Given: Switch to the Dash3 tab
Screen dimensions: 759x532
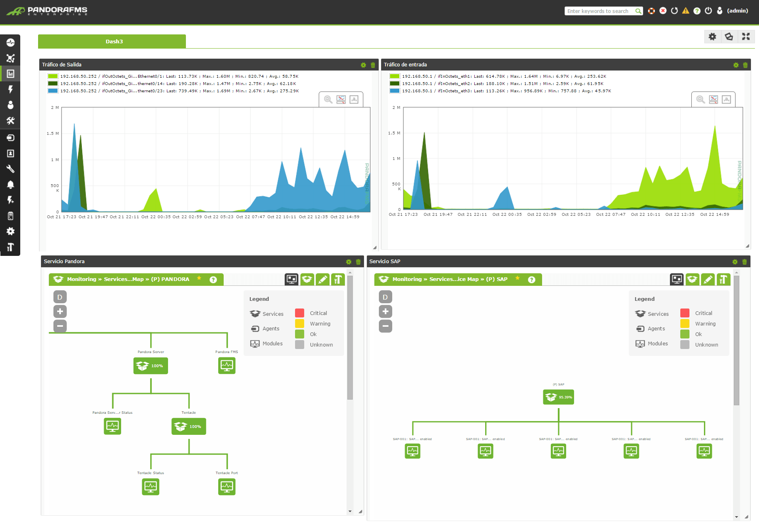Looking at the screenshot, I should 112,41.
